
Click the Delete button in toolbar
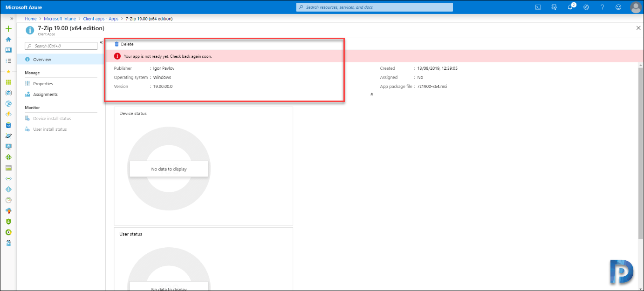point(124,44)
